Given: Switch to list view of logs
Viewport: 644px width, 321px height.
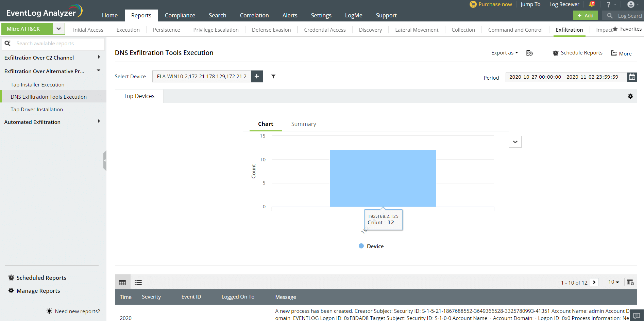Looking at the screenshot, I should coord(138,282).
